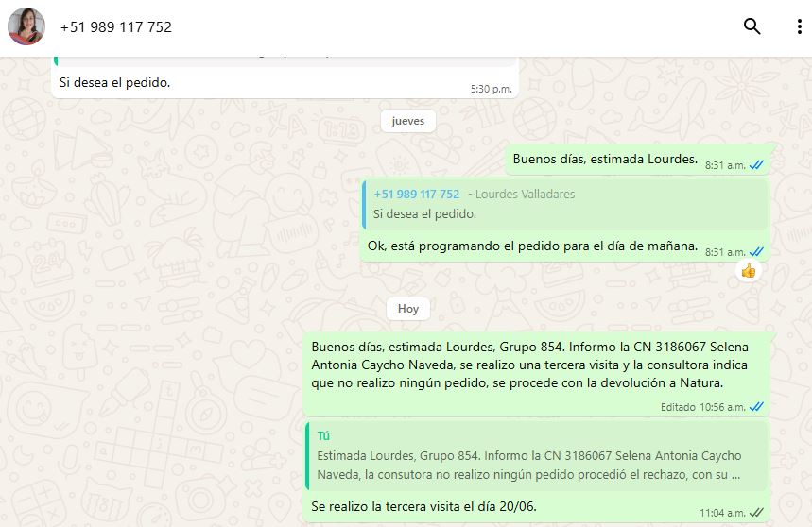Open contact info via header phone number
Viewport: 812px width, 527px height.
[x=115, y=27]
